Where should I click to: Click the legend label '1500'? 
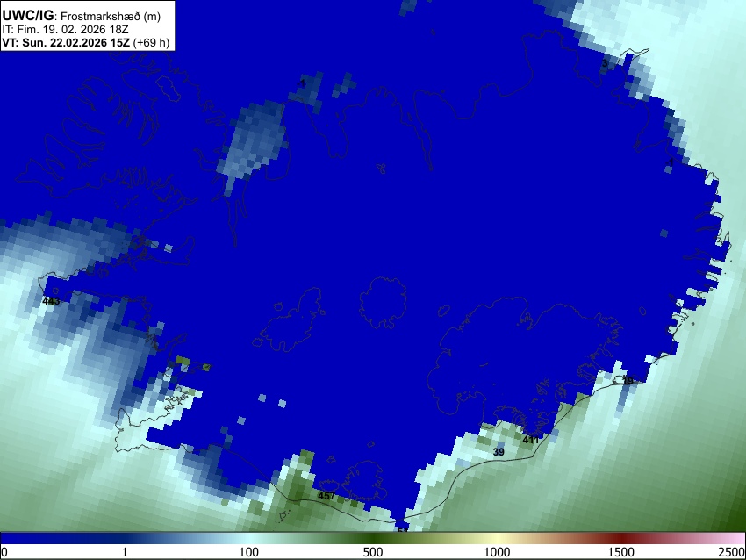[x=621, y=552]
